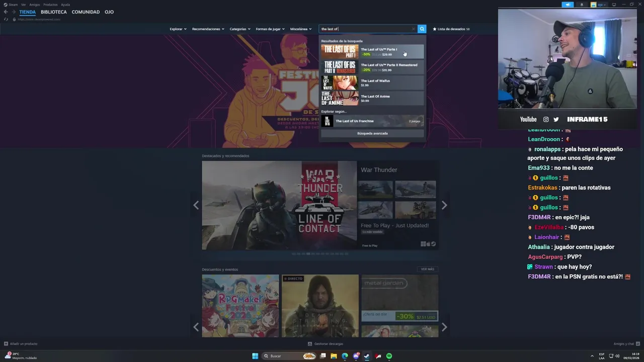Select The Last of Us Parte II Remastered result
Viewport: 644px width, 362px height.
click(372, 67)
